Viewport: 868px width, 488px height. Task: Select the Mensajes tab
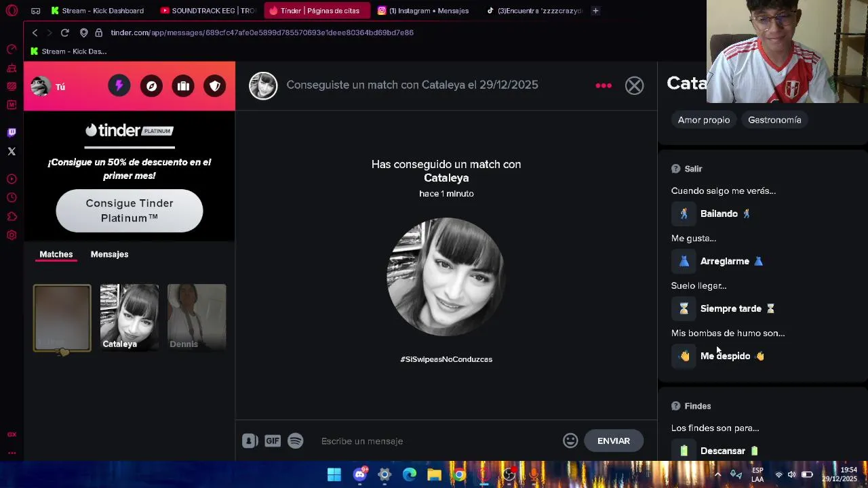click(x=109, y=254)
